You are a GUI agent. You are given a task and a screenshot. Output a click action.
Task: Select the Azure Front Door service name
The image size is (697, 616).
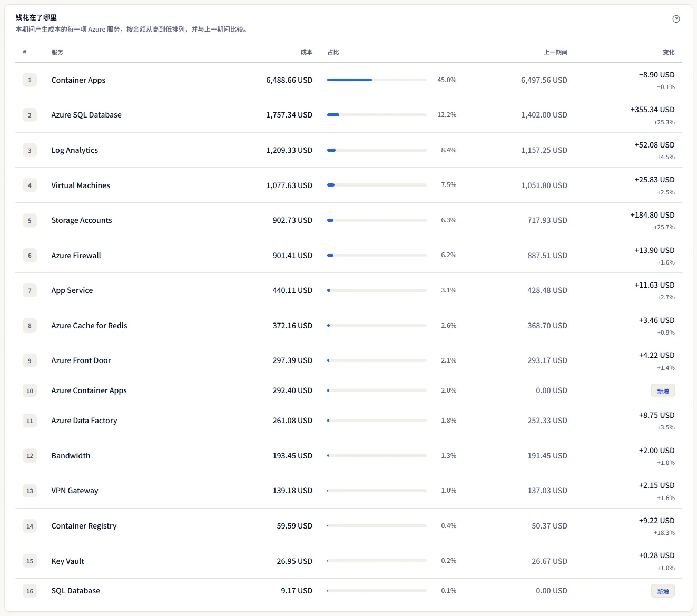(81, 360)
